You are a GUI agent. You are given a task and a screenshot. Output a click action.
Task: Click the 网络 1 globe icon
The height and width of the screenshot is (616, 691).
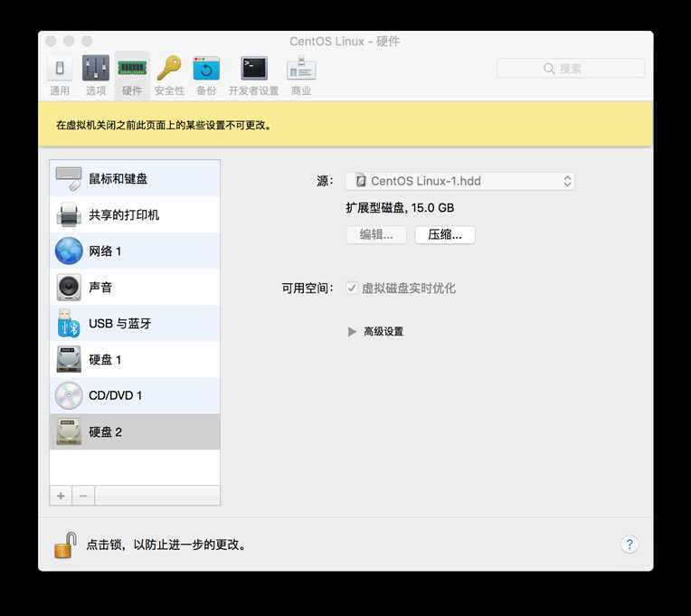(69, 251)
